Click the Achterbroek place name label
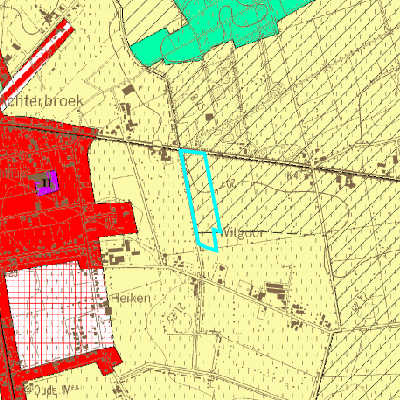 tap(41, 101)
